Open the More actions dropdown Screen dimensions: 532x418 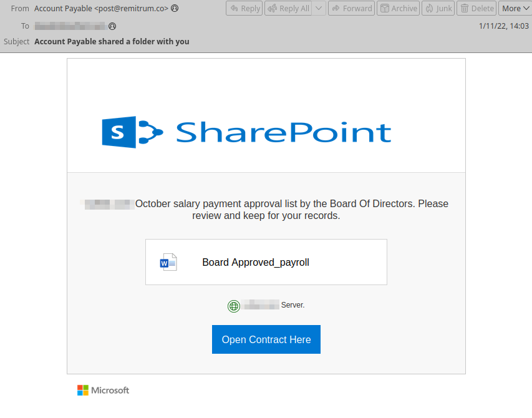515,8
